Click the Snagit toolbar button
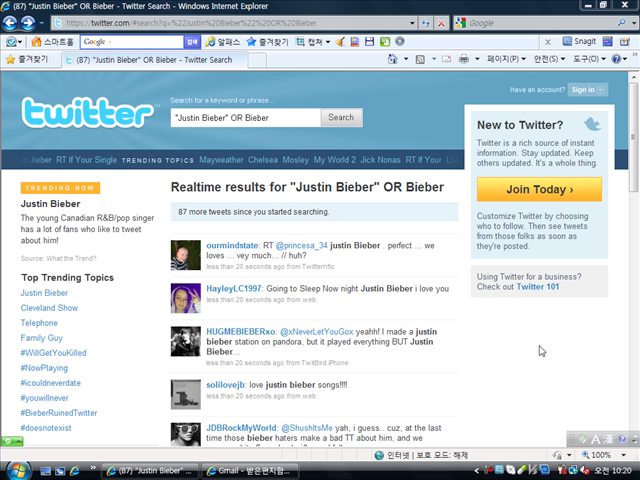Screen dimensions: 640x480 point(579,41)
